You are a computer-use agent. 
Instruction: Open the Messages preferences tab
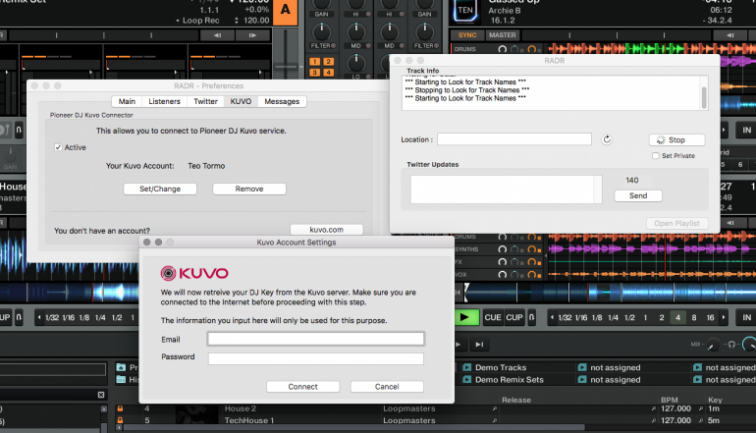point(282,101)
